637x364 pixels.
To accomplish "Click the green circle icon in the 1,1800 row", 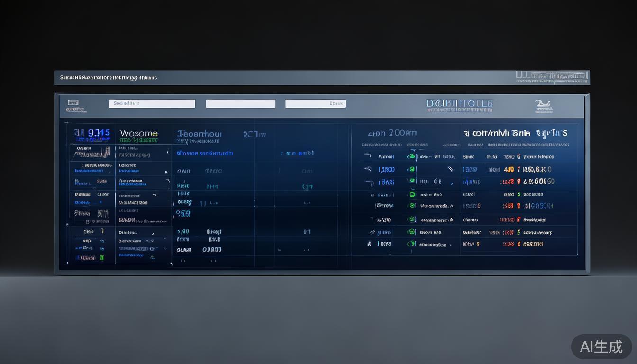I will [x=412, y=169].
